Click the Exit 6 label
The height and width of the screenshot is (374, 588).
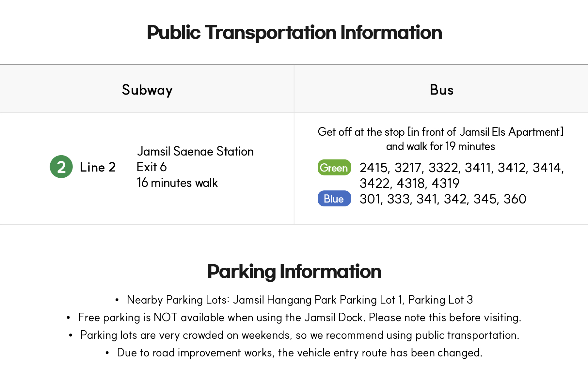151,167
